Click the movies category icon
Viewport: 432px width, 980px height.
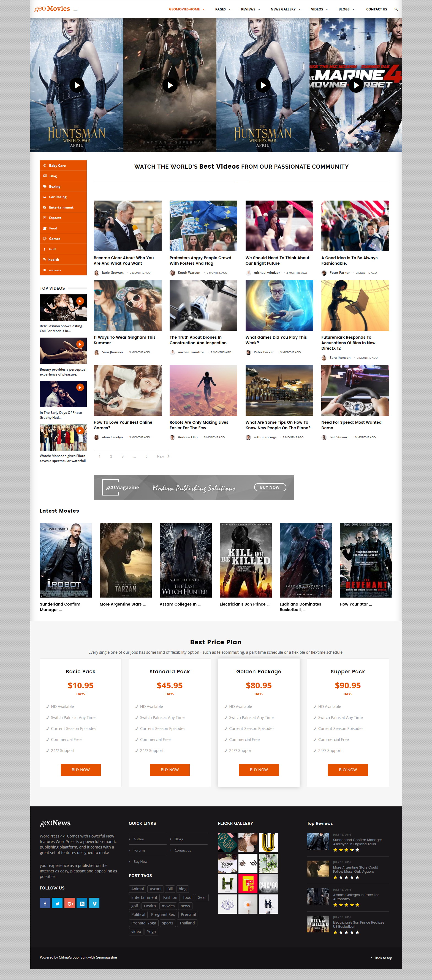pos(45,270)
